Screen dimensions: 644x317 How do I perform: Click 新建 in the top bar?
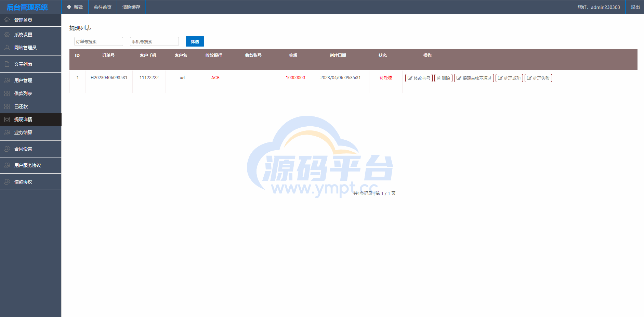click(x=75, y=7)
